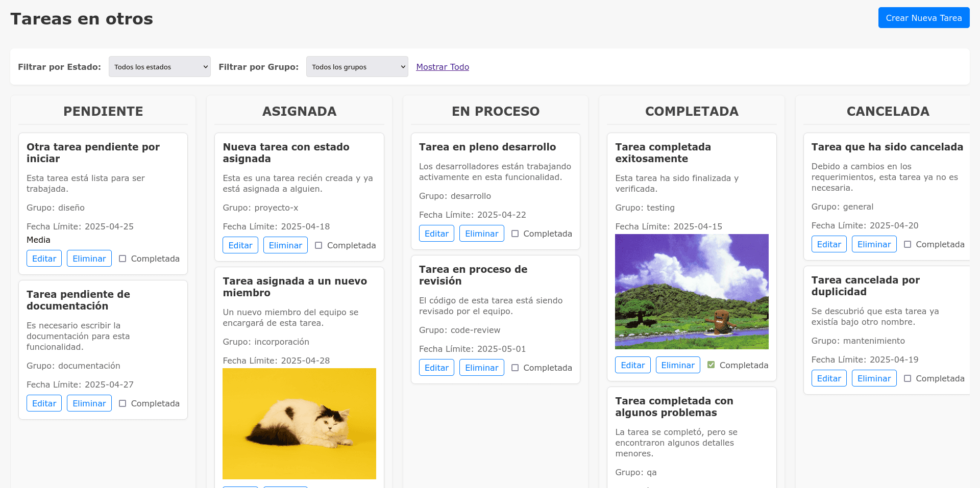Open the 'Filtrar por Grupo' dropdown
The width and height of the screenshot is (980, 488).
[356, 66]
